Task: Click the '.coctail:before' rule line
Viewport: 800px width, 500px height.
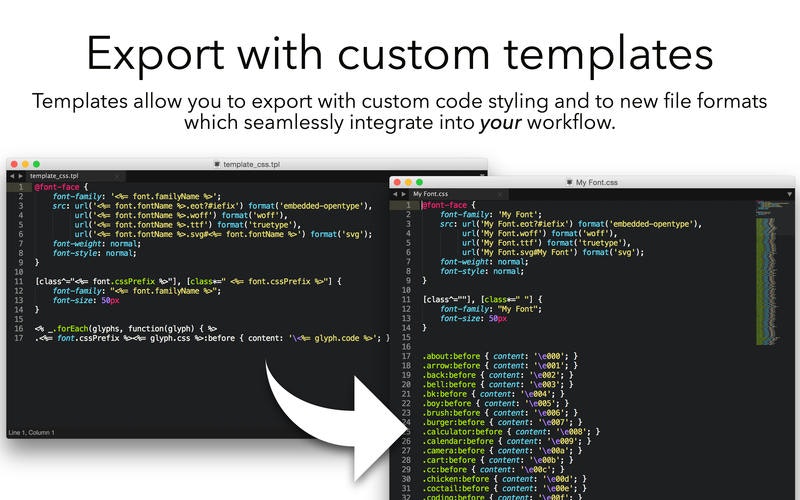Action: click(505, 489)
